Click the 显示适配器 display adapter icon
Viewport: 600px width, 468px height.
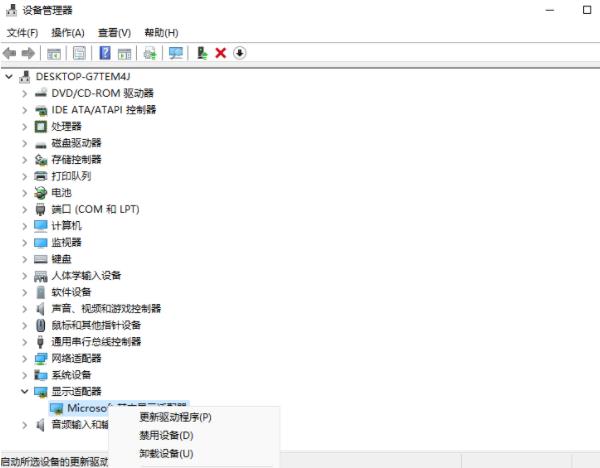point(41,392)
